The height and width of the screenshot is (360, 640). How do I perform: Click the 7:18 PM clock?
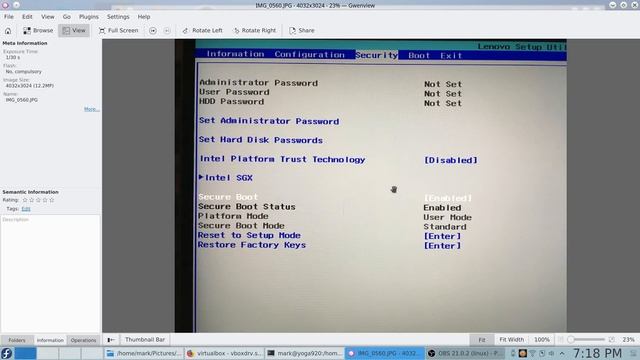click(x=597, y=353)
